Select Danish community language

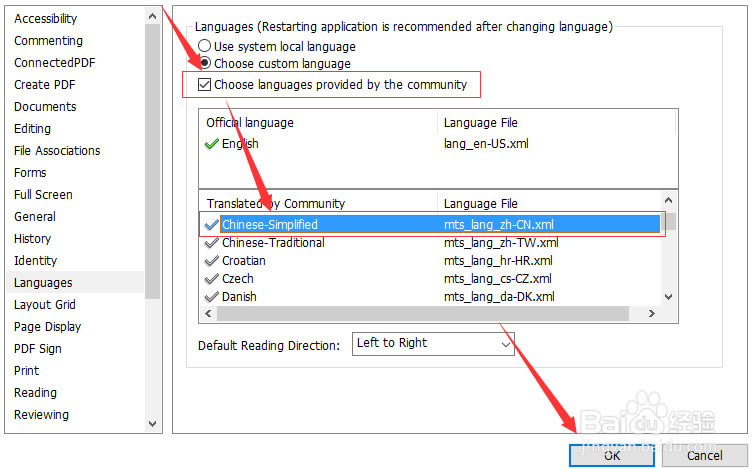(430, 297)
